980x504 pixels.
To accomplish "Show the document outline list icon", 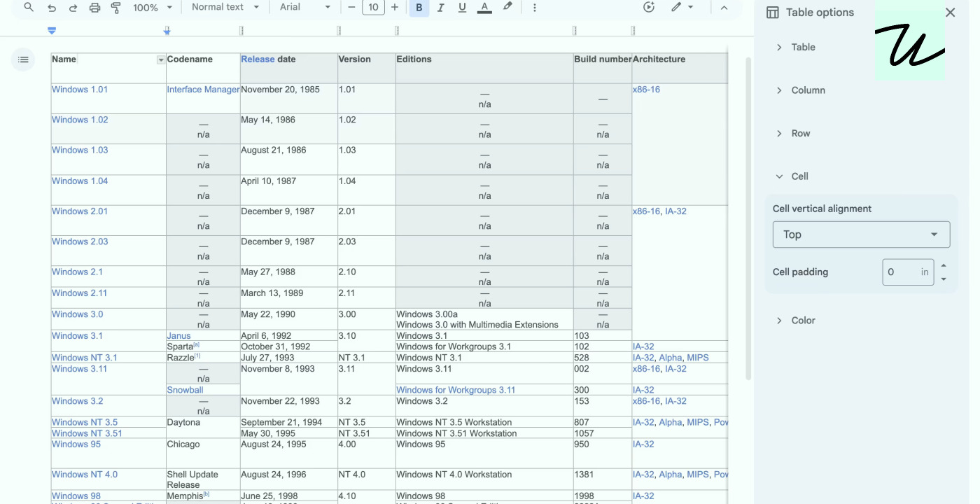I will (23, 59).
